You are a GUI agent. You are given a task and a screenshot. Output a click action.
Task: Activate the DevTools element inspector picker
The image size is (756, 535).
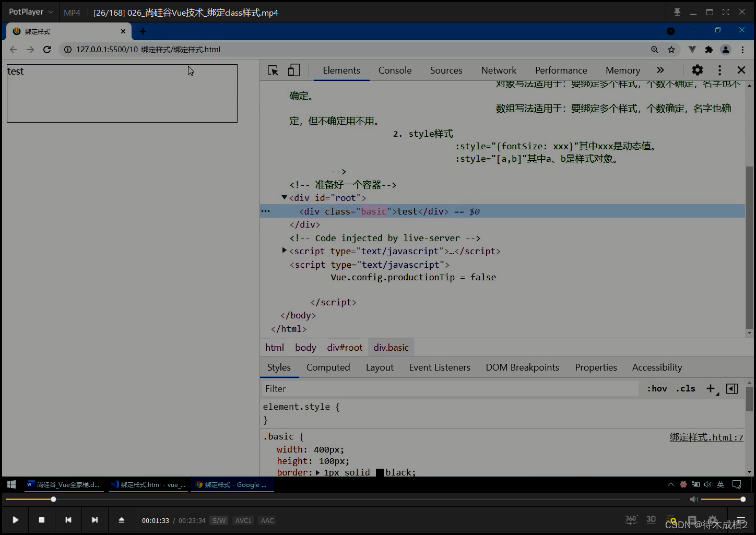click(273, 70)
